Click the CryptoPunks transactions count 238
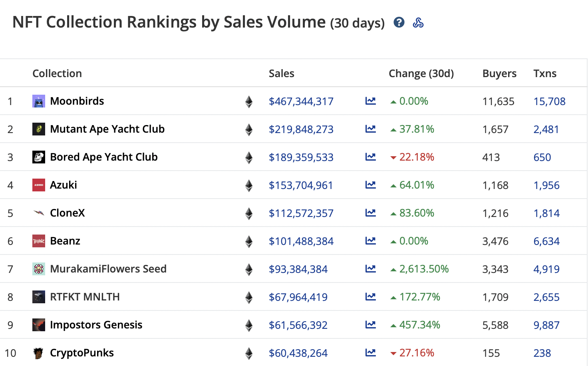588x366 pixels. (542, 353)
